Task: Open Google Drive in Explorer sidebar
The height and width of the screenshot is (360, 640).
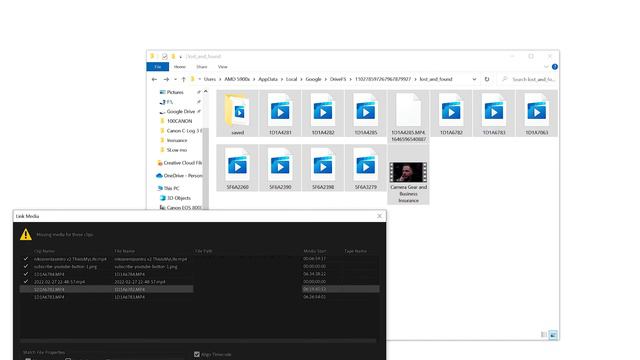Action: 180,111
